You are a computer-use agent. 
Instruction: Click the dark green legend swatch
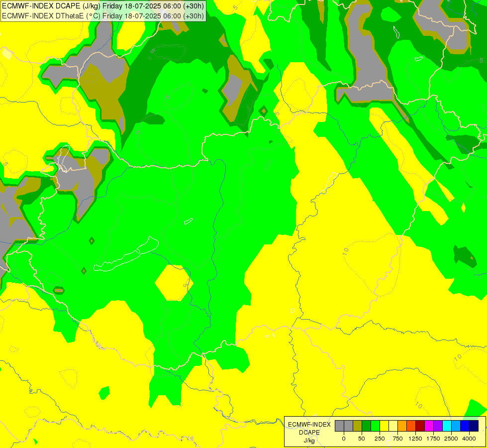pos(367,426)
